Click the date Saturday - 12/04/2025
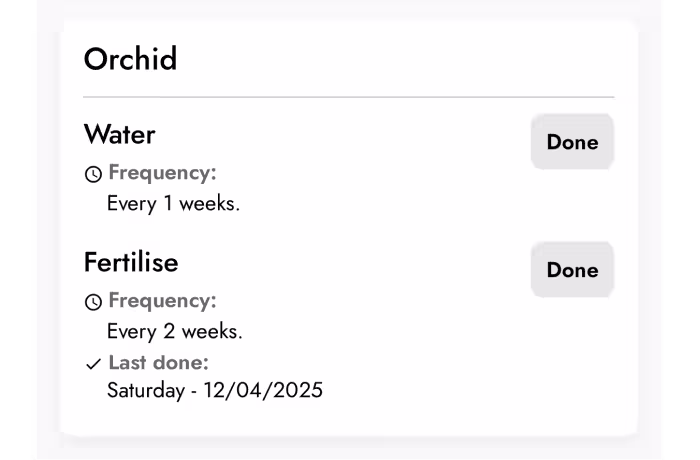700x460 pixels. tap(215, 390)
